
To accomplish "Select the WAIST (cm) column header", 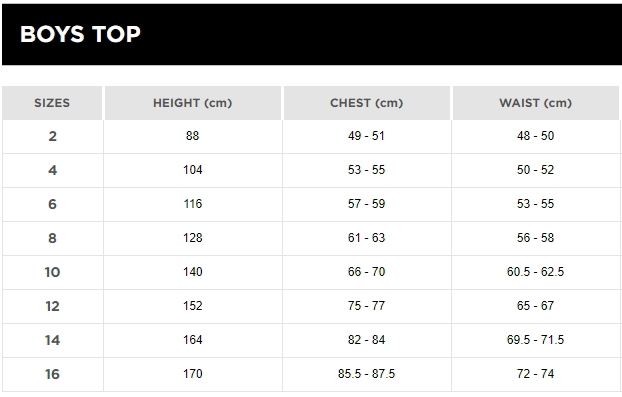I will pyautogui.click(x=536, y=103).
